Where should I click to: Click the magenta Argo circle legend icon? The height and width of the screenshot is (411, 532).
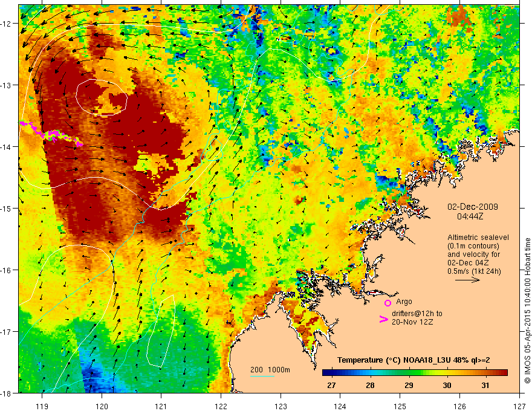click(388, 303)
